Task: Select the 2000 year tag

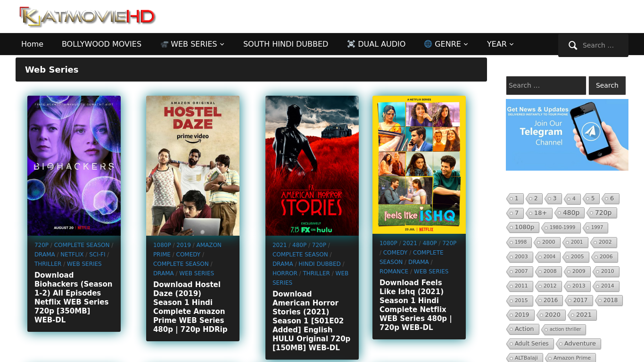Action: 547,242
